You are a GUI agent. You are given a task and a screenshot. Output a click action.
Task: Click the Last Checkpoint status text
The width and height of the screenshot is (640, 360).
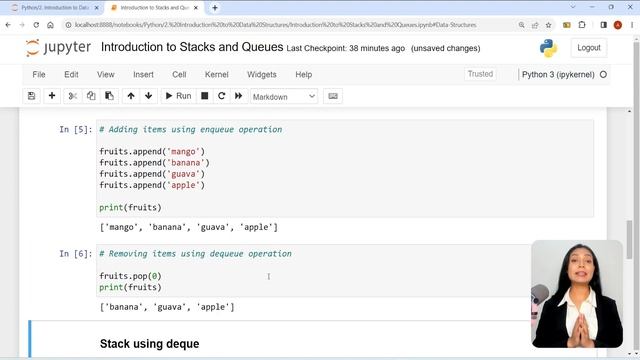click(346, 48)
